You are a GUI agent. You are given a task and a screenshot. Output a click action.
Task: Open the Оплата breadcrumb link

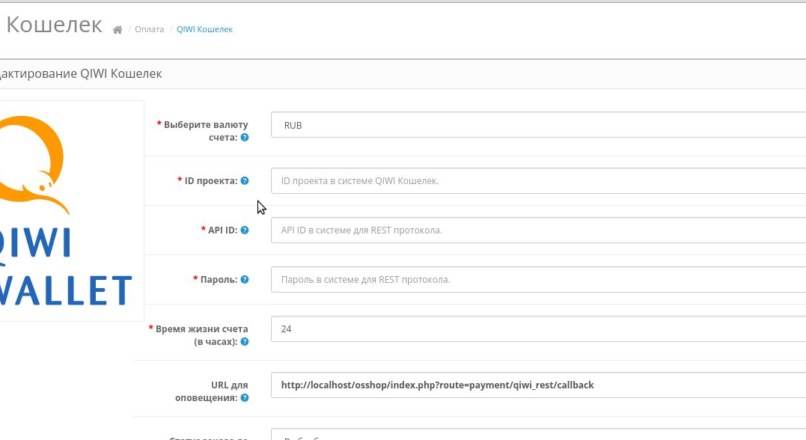click(149, 29)
